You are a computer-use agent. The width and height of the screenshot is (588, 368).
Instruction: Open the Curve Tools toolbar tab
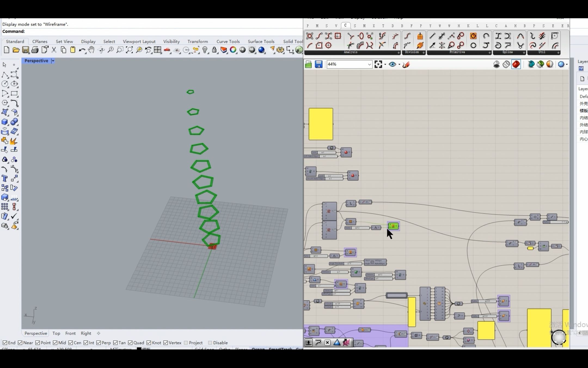tap(228, 41)
